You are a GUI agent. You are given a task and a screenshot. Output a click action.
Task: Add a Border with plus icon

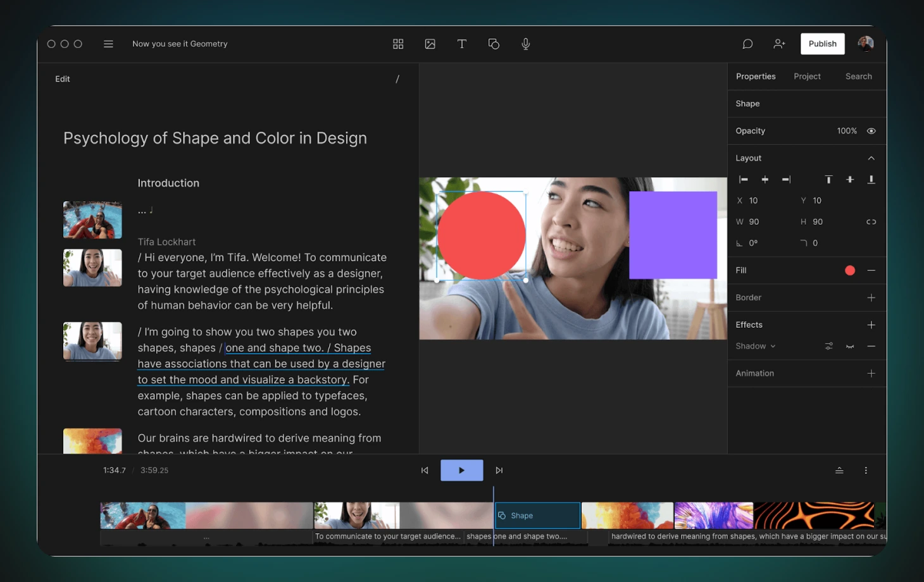click(x=871, y=298)
